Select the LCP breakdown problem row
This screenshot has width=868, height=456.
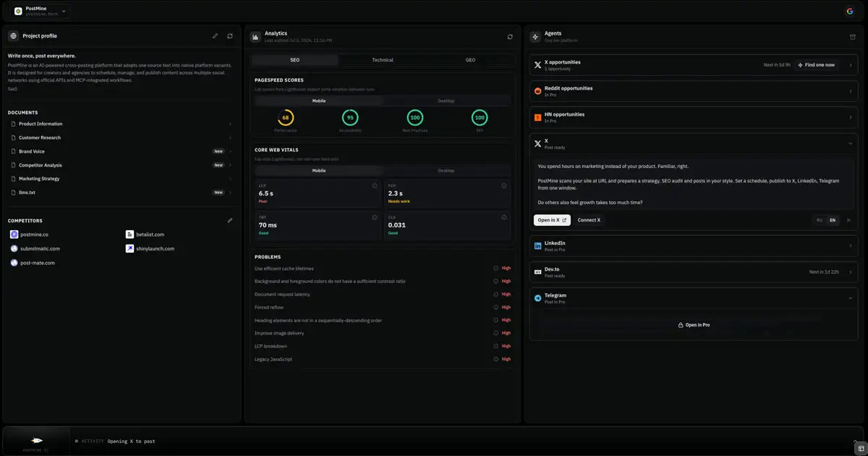383,346
